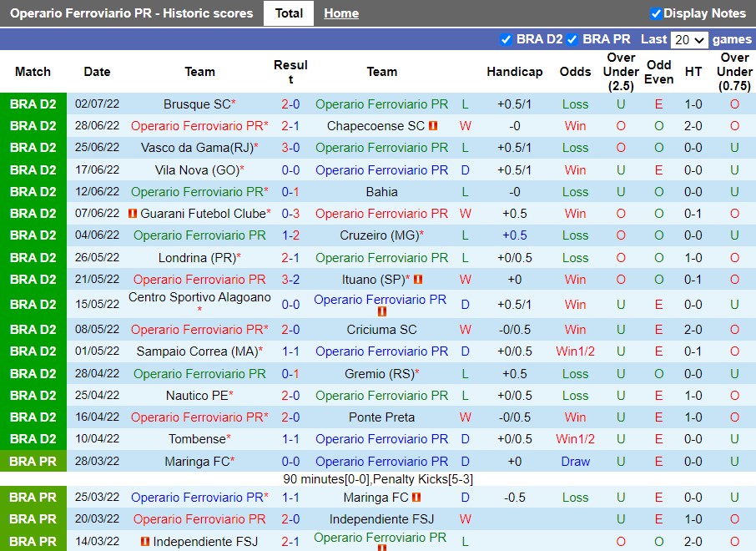Open Centro Sportivo Alagoano team link
Screen dimensions: 756x551
(199, 297)
